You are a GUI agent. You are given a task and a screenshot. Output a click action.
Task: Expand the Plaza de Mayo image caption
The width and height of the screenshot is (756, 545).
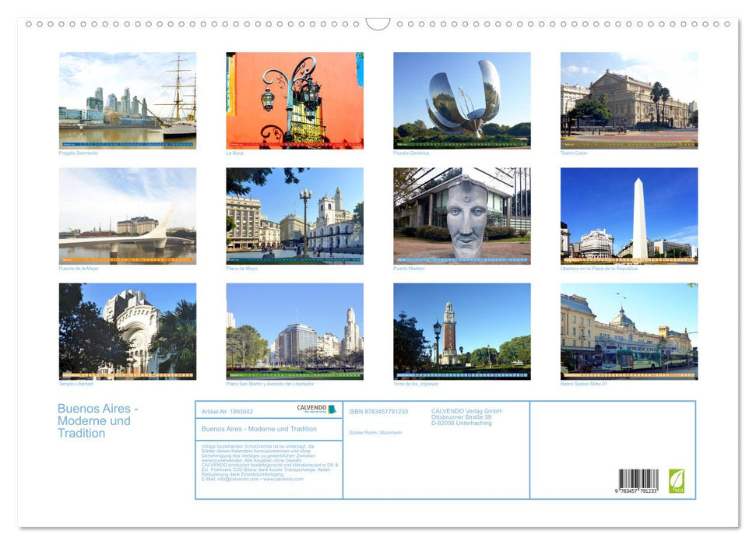[244, 267]
